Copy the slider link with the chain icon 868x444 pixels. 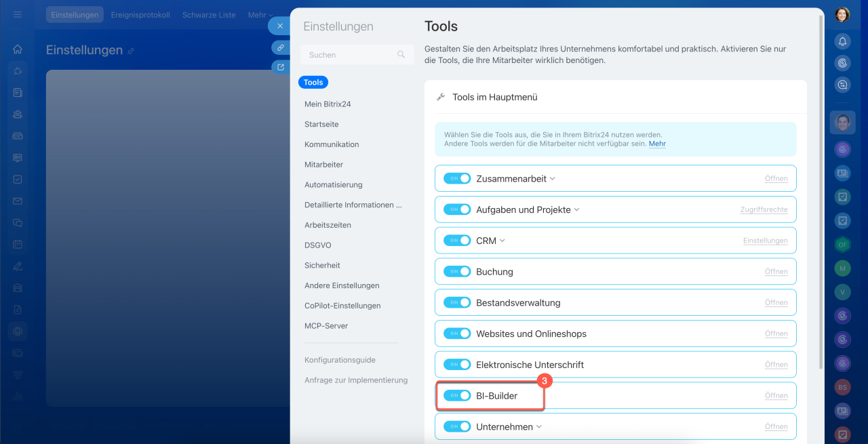(280, 47)
